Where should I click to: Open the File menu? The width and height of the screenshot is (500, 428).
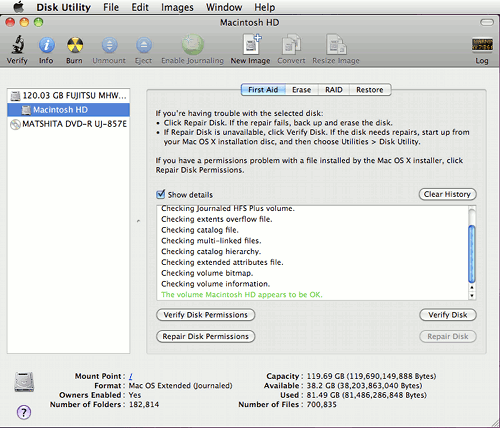click(x=111, y=7)
